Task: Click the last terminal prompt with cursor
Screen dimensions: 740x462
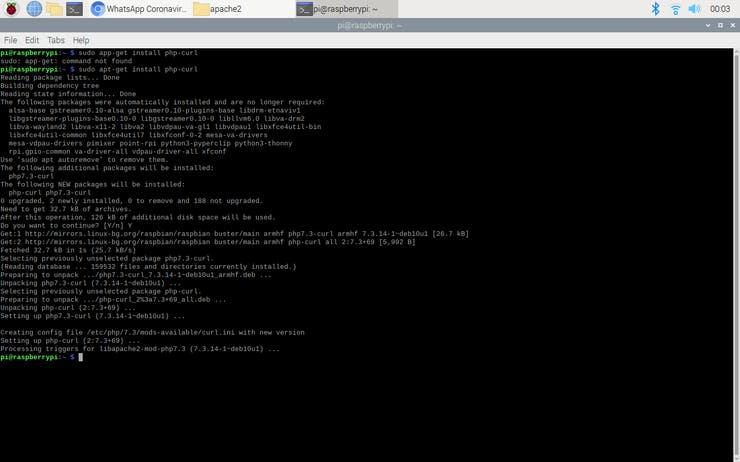Action: pos(42,357)
